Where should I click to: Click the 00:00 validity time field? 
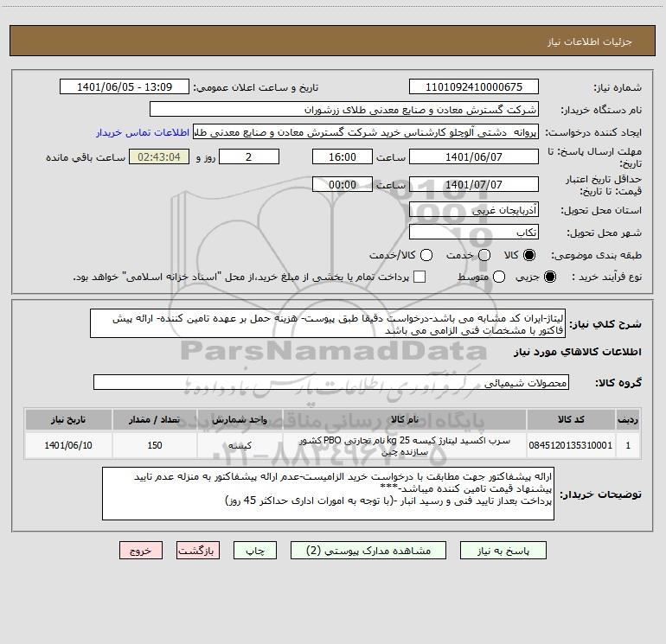[x=343, y=184]
